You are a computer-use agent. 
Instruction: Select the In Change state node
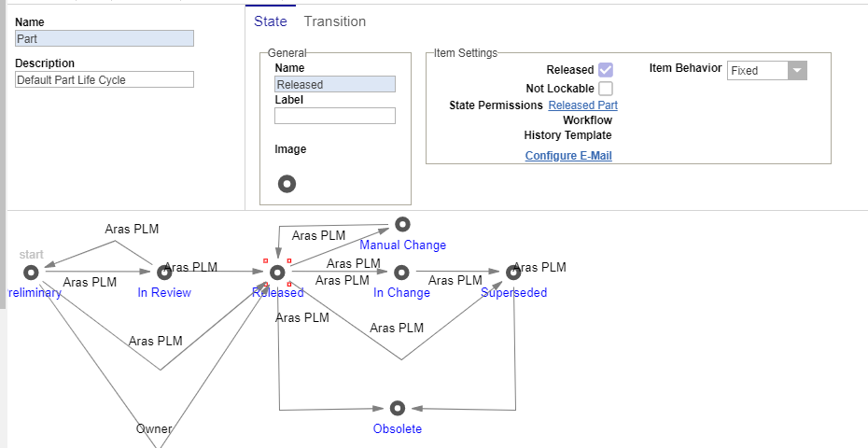(x=401, y=272)
